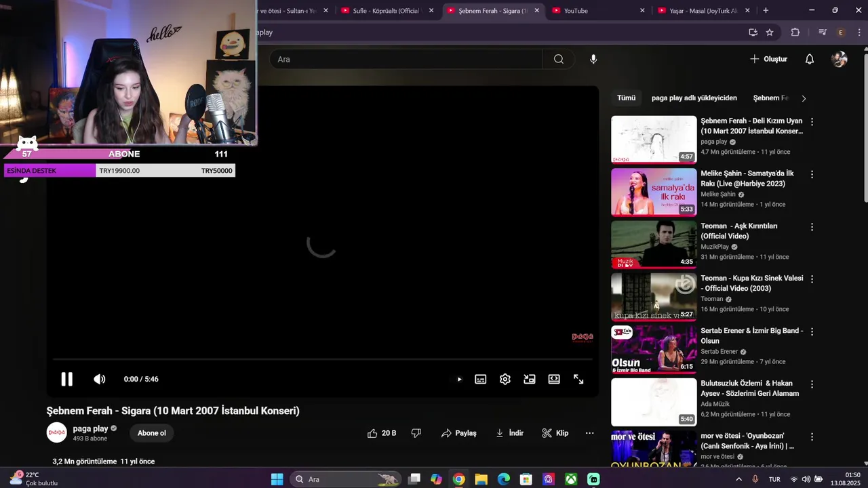Open File Explorer from the taskbar
The image size is (868, 488).
click(x=481, y=479)
